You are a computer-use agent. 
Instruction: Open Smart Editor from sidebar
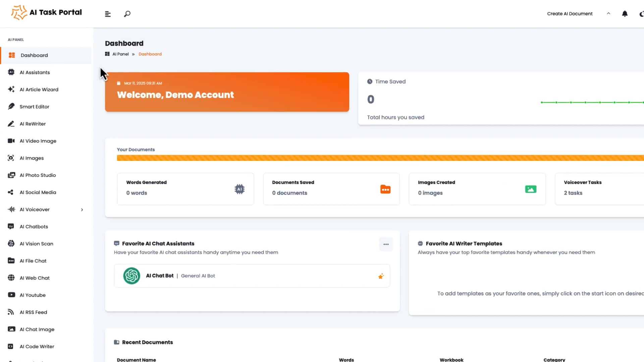point(34,107)
